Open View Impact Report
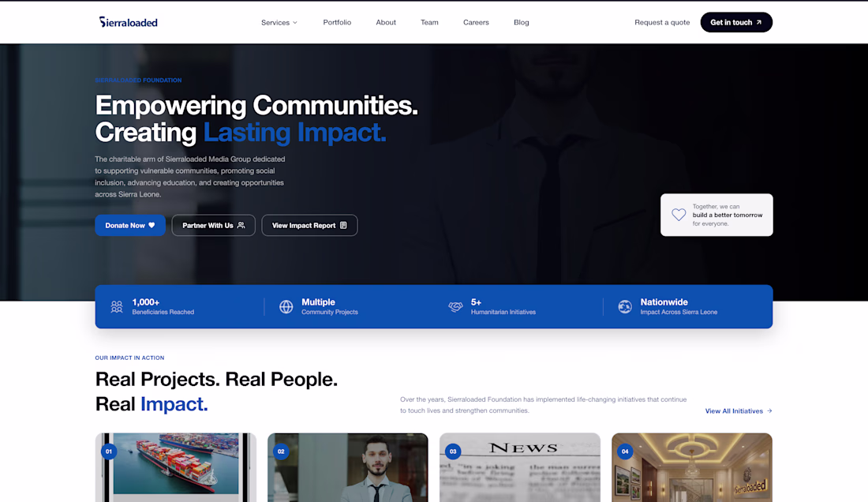 [309, 225]
